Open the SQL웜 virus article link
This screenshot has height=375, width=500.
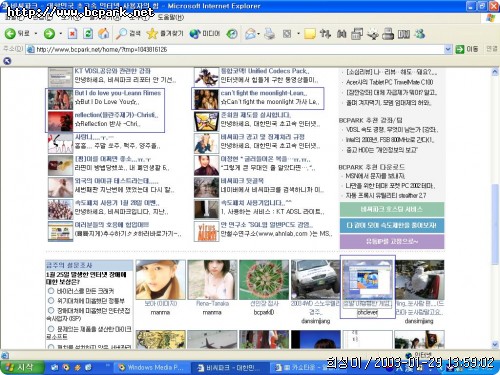(x=267, y=225)
